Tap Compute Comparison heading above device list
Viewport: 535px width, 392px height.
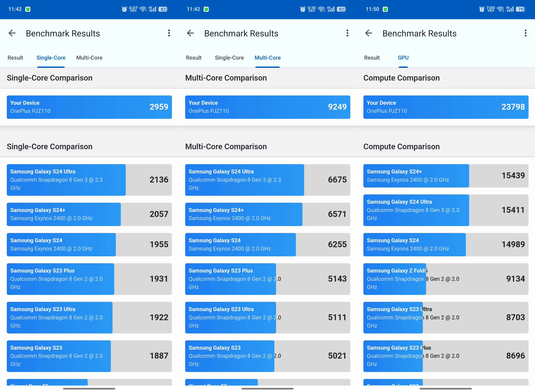click(401, 147)
